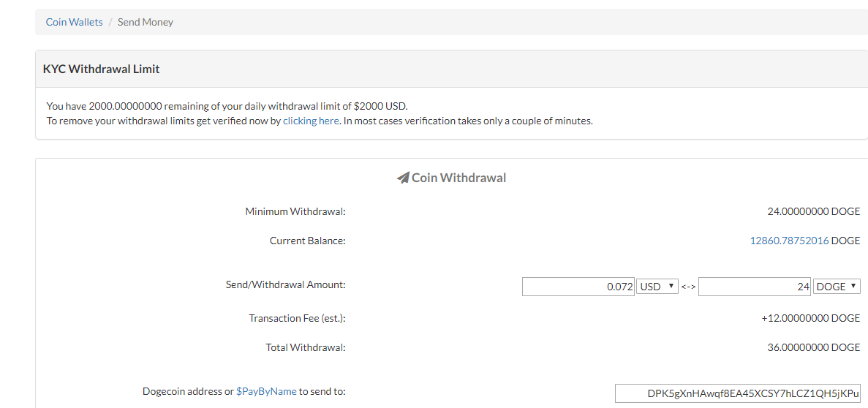Click the <-> conversion arrows between amount fields
Screen dimensions: 868x408
tap(688, 287)
